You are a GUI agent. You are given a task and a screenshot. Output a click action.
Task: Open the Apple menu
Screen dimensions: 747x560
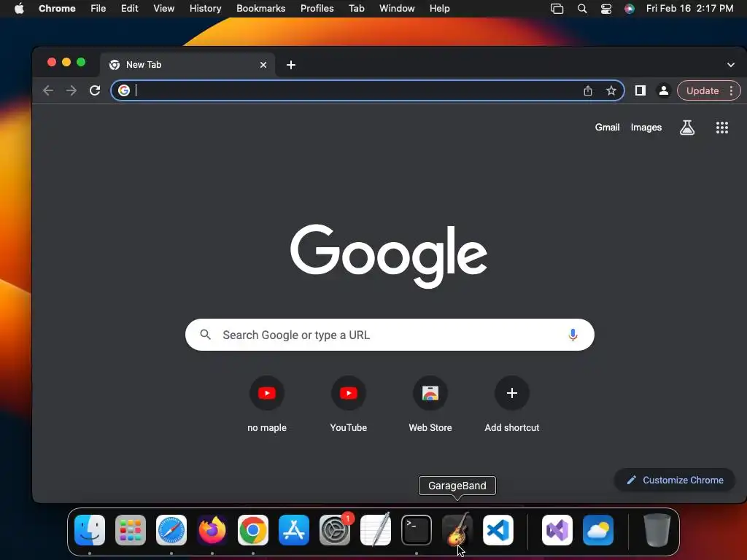pos(19,8)
